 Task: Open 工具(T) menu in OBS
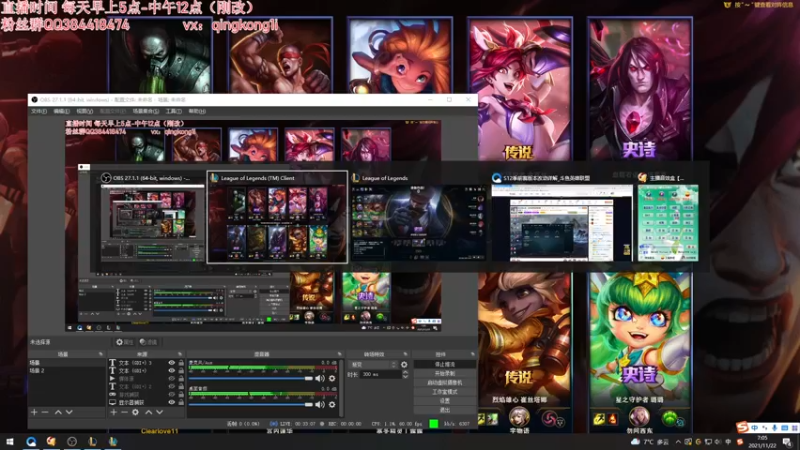coord(173,111)
